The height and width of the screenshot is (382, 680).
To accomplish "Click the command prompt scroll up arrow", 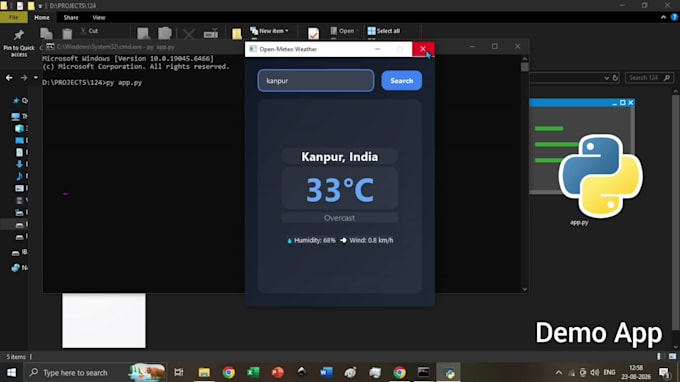I will (x=525, y=59).
